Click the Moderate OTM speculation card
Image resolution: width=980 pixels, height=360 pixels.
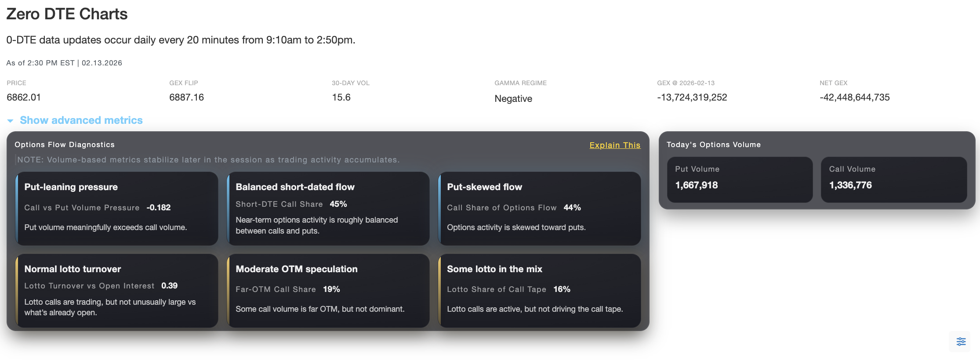pos(328,291)
